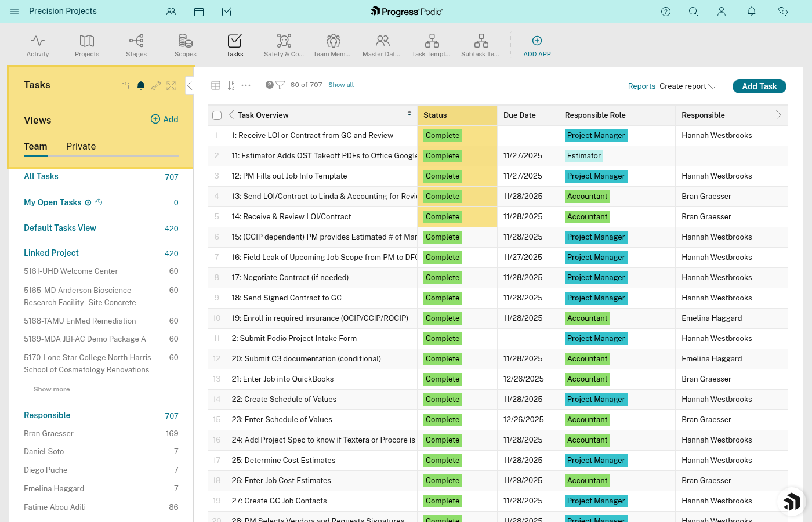Click the bell notification icon in Tasks panel
Viewport: 812px width, 522px height.
coord(140,85)
